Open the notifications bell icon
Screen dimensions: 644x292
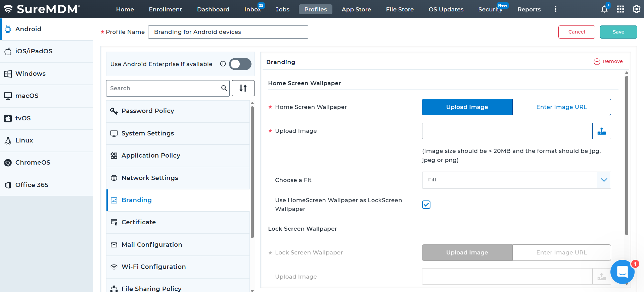click(x=604, y=9)
